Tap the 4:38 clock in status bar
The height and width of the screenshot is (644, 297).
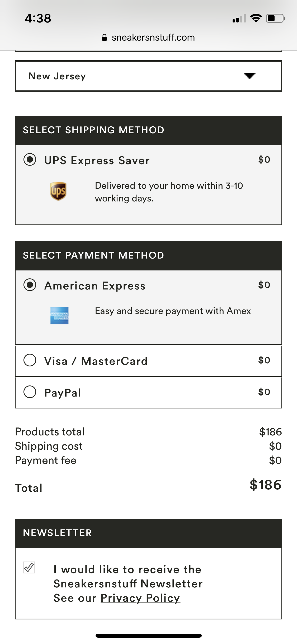coord(38,19)
